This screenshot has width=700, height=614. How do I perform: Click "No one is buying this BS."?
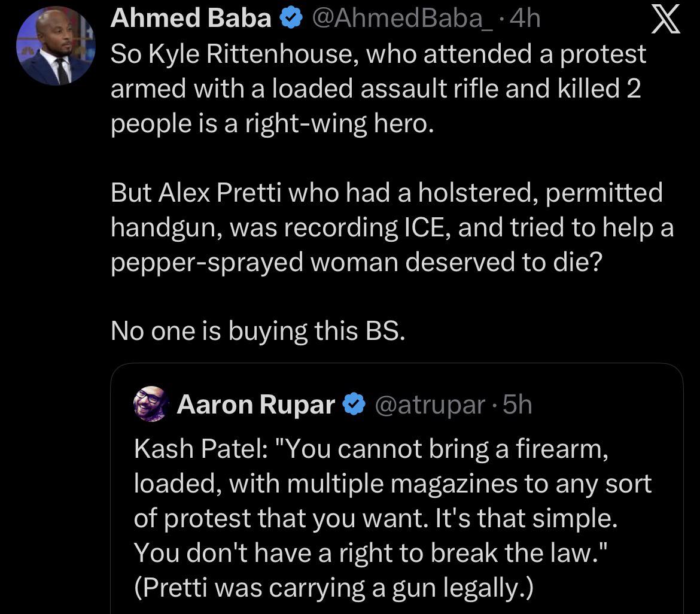[258, 331]
